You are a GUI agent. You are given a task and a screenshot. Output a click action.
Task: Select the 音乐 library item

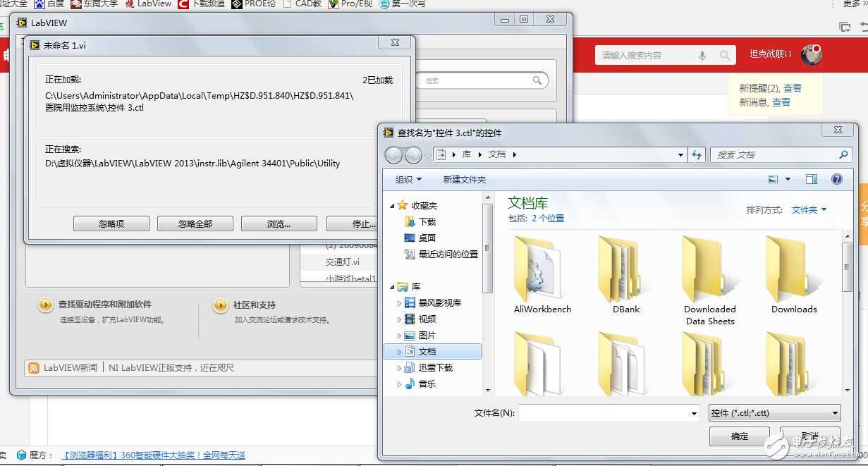pos(427,384)
